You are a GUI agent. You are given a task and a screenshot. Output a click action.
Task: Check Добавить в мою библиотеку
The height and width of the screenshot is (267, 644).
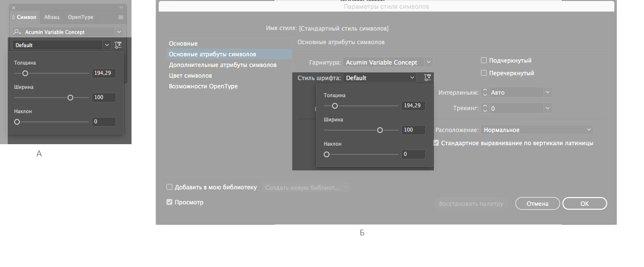point(169,187)
